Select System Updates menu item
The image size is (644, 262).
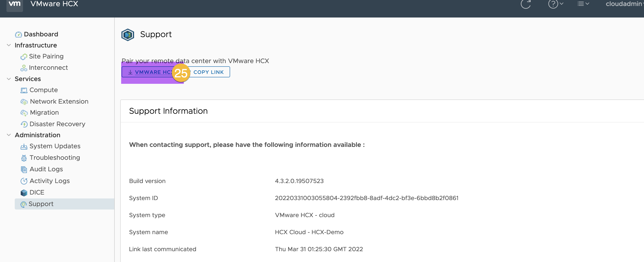click(54, 146)
